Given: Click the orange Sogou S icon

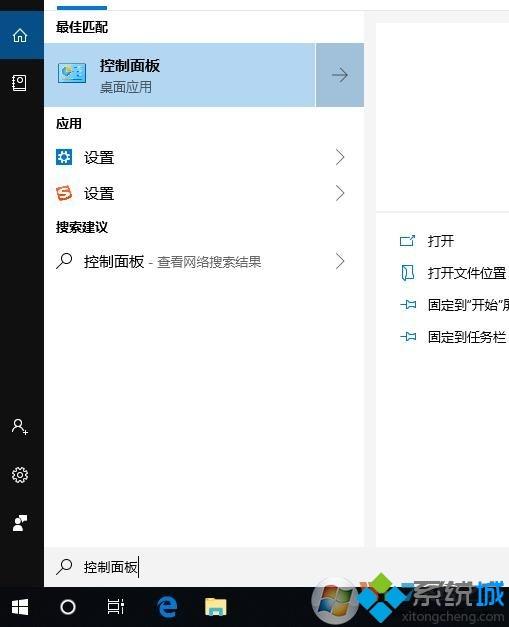Looking at the screenshot, I should 64,193.
